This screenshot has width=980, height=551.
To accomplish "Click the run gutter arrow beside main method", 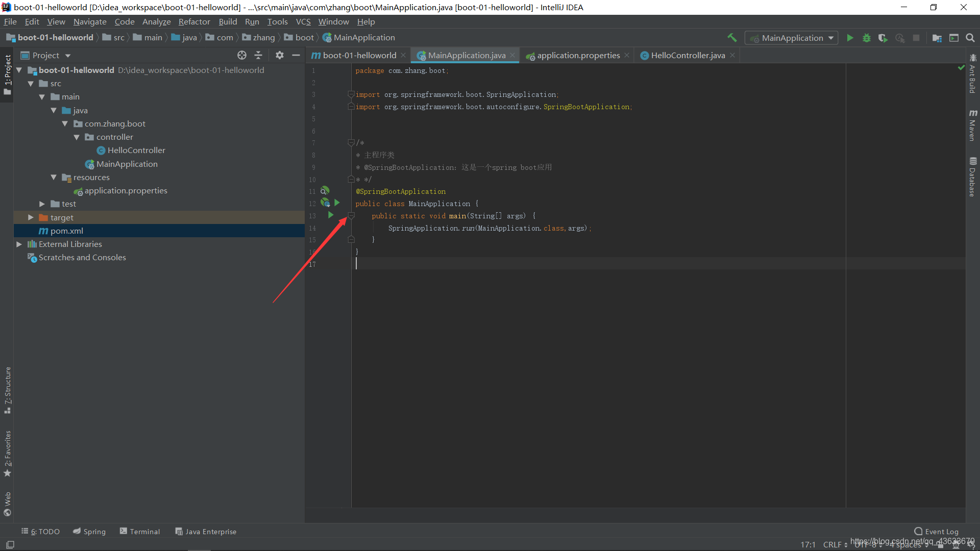I will pos(331,215).
